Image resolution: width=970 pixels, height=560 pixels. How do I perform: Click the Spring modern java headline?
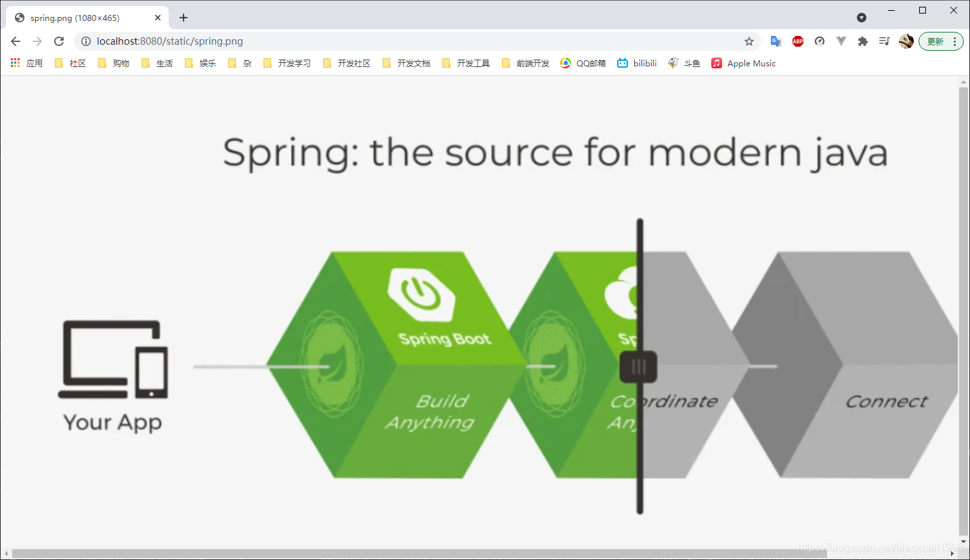point(555,152)
